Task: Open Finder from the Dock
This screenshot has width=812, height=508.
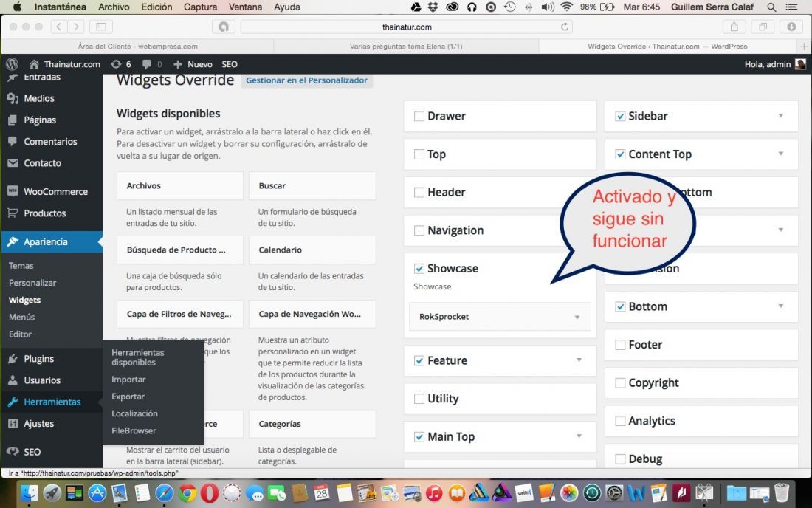Action: pyautogui.click(x=30, y=493)
